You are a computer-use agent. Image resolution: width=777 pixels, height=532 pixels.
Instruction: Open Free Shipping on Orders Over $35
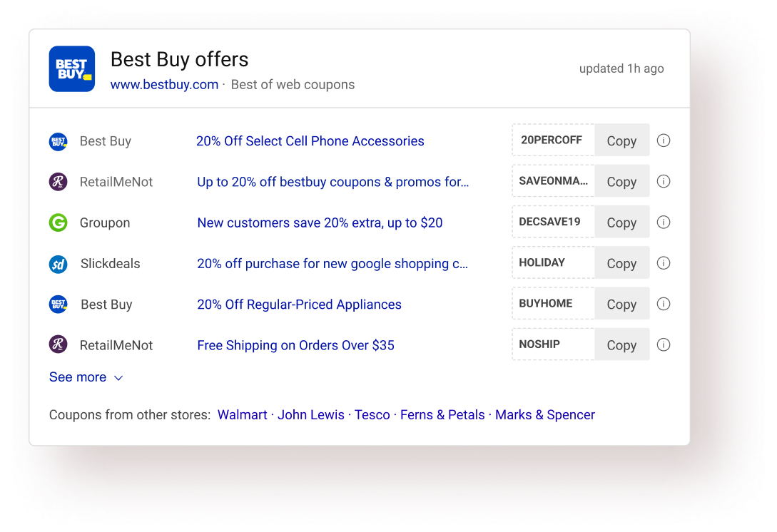click(x=295, y=345)
